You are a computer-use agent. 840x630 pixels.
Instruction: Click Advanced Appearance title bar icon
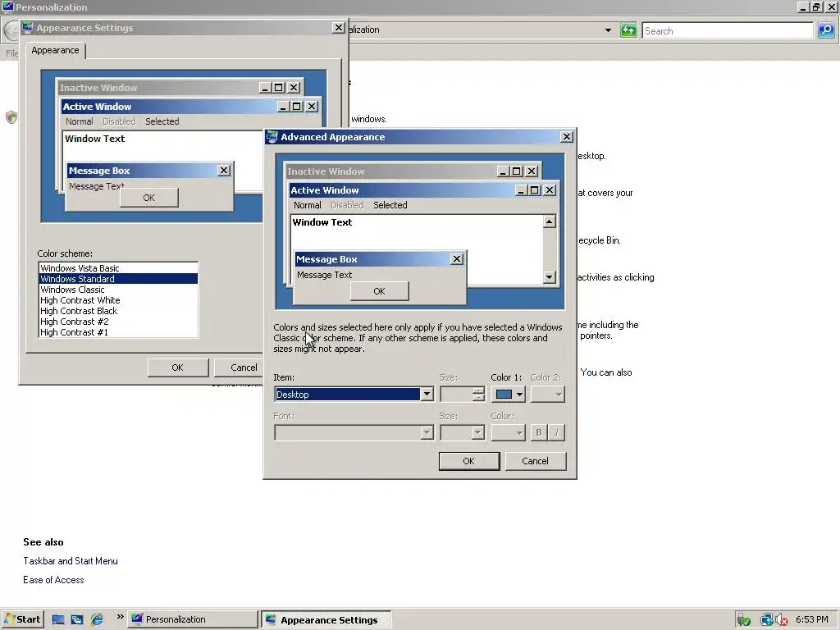pyautogui.click(x=272, y=137)
